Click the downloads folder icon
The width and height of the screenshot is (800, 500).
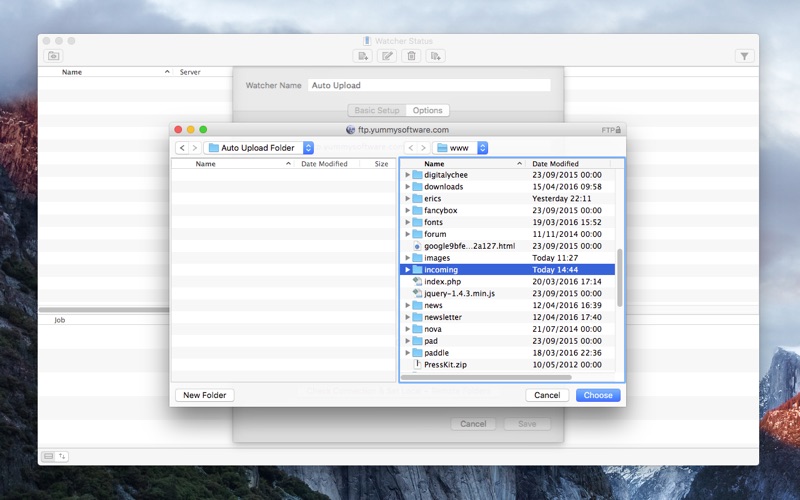(417, 187)
